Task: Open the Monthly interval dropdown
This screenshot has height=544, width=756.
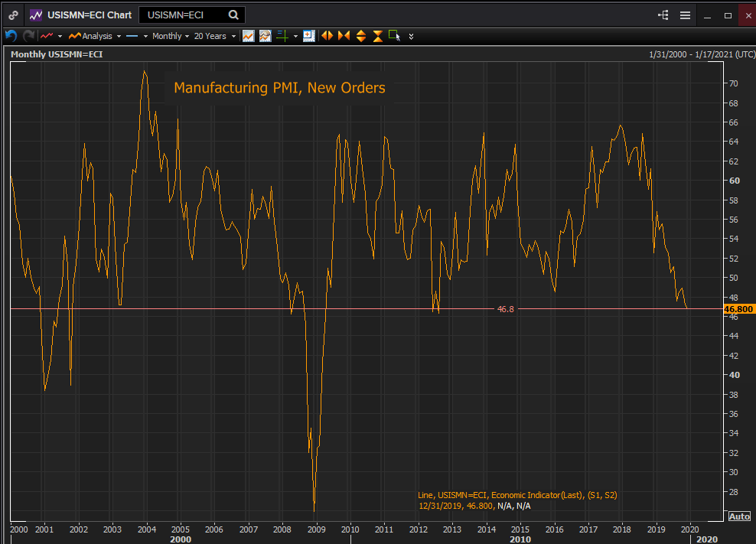Action: tap(170, 36)
